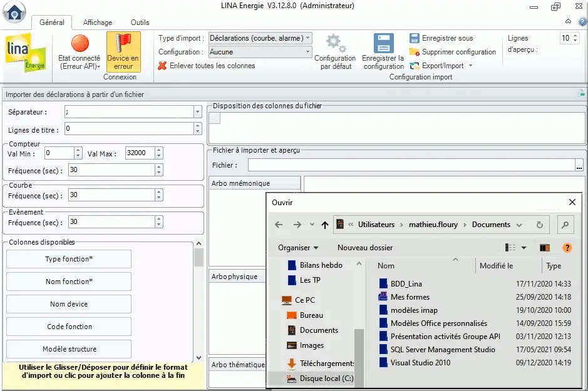This screenshot has height=391, width=588.
Task: Click into the Fichier path field
Action: tap(411, 165)
